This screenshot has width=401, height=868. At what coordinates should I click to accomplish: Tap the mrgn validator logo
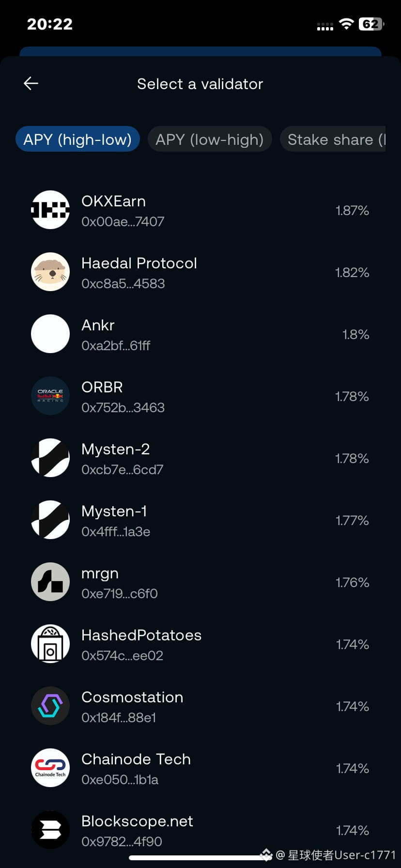point(50,582)
